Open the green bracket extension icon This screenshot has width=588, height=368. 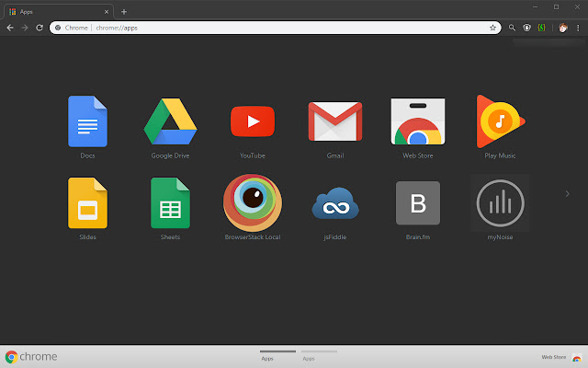click(541, 28)
